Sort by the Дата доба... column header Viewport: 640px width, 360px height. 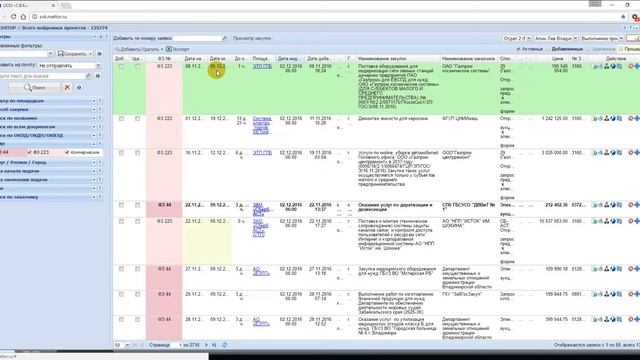coord(319,59)
